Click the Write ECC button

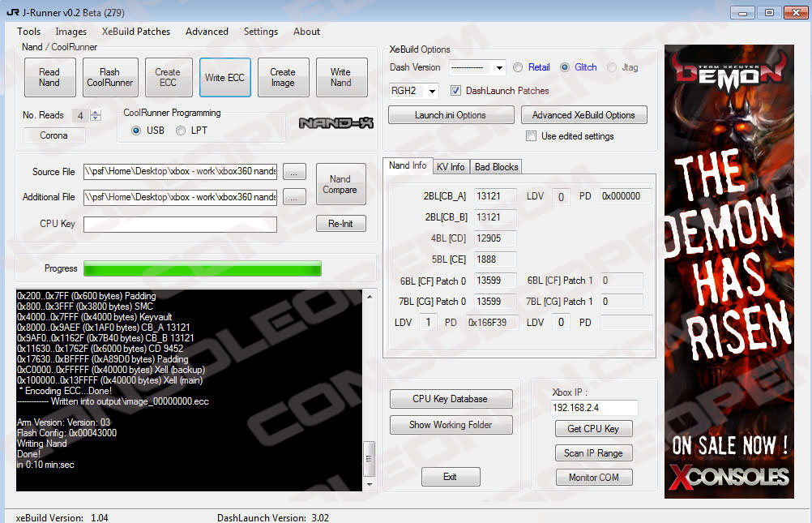[225, 77]
